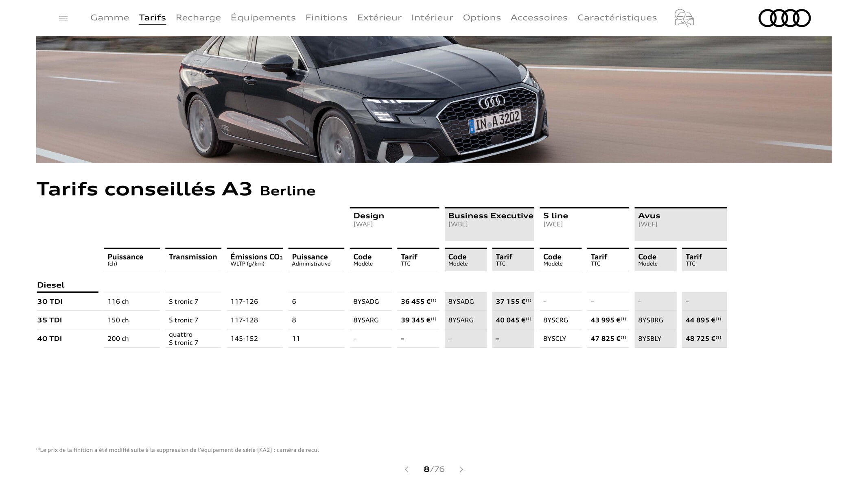Click the Transmission column header

[193, 259]
